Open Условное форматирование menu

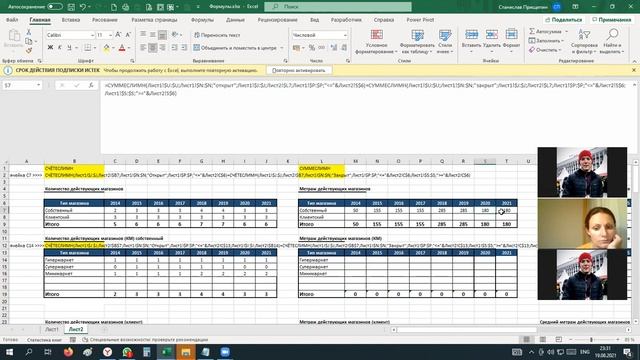(376, 42)
